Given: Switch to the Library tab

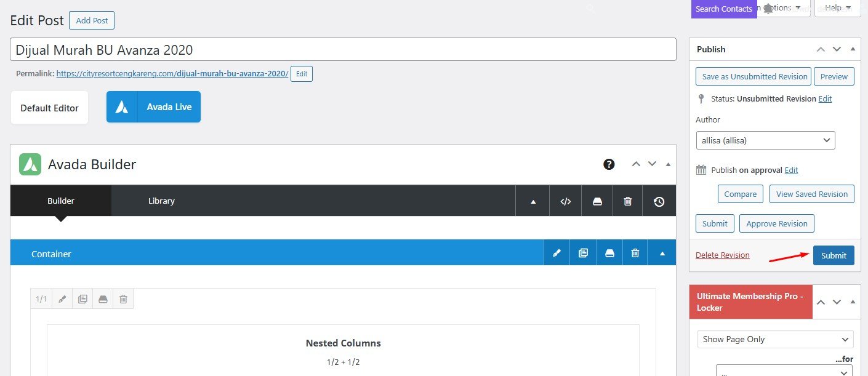Looking at the screenshot, I should 161,201.
